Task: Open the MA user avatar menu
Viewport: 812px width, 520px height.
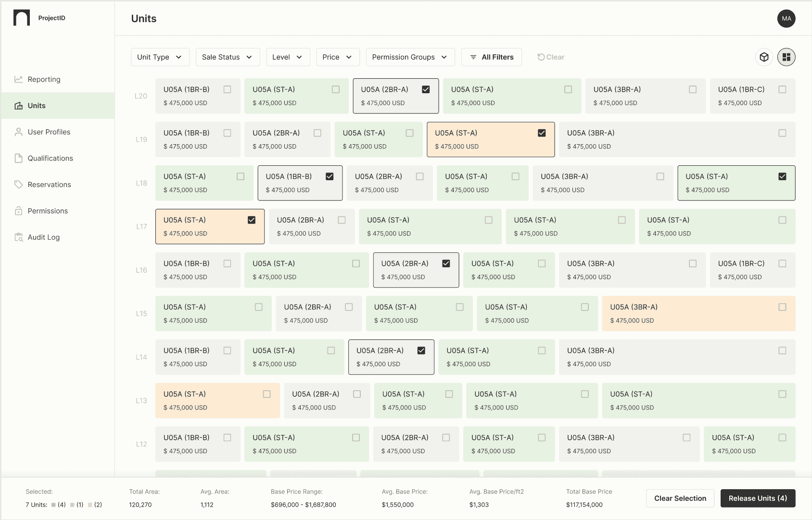Action: tap(786, 19)
